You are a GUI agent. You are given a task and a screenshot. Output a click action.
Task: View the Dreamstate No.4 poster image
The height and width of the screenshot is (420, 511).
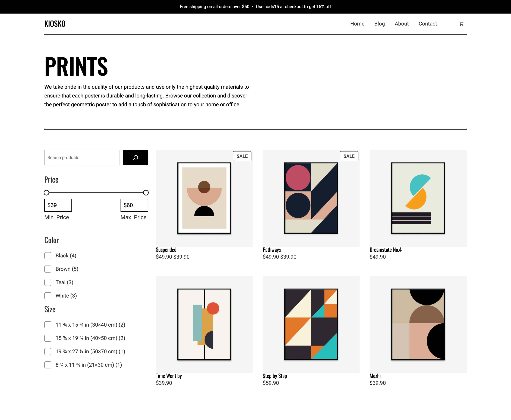tap(418, 198)
